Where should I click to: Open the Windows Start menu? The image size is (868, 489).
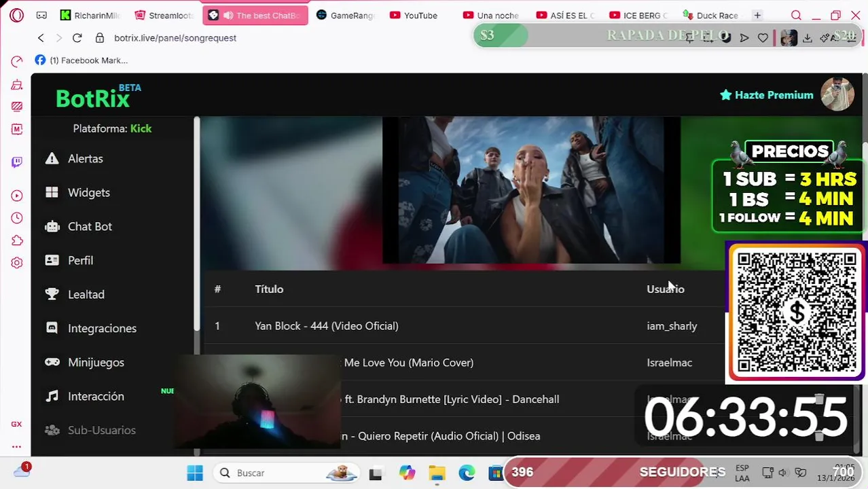[x=195, y=473]
